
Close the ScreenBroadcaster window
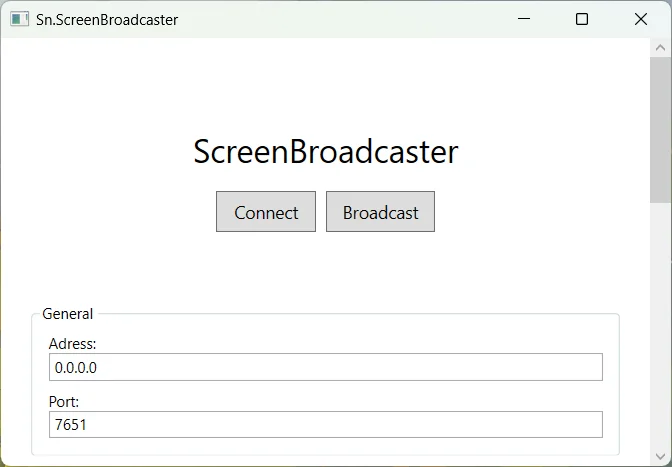click(641, 19)
